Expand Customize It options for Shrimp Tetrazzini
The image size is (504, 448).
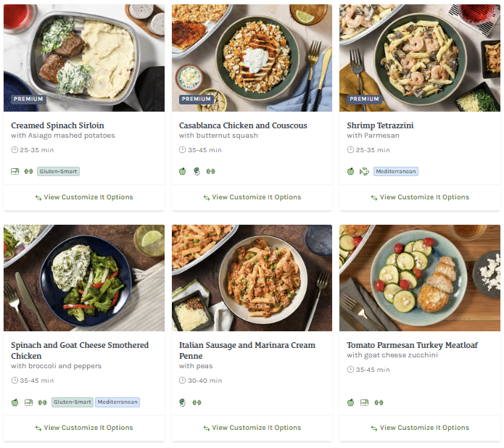click(x=420, y=197)
